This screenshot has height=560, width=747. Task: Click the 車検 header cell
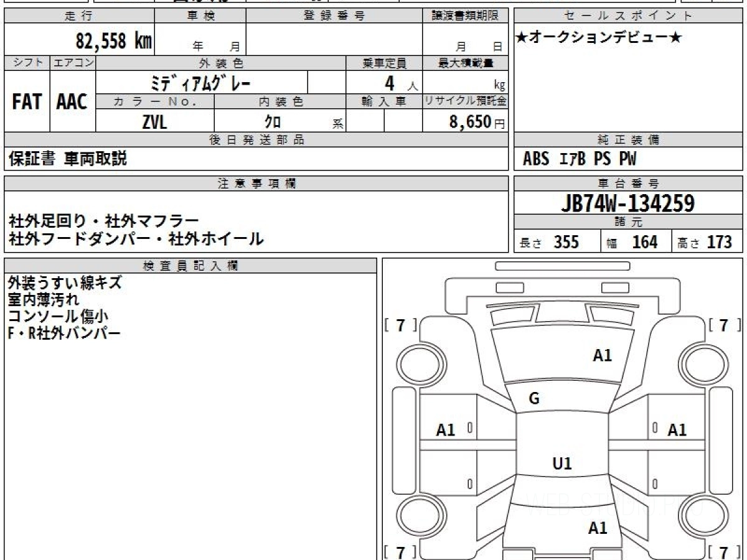click(200, 16)
